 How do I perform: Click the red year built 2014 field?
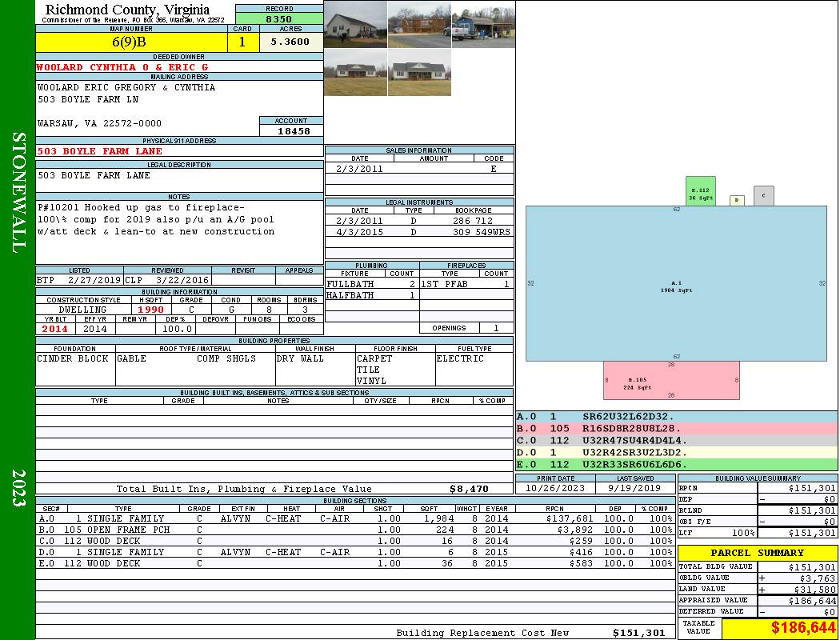click(55, 329)
